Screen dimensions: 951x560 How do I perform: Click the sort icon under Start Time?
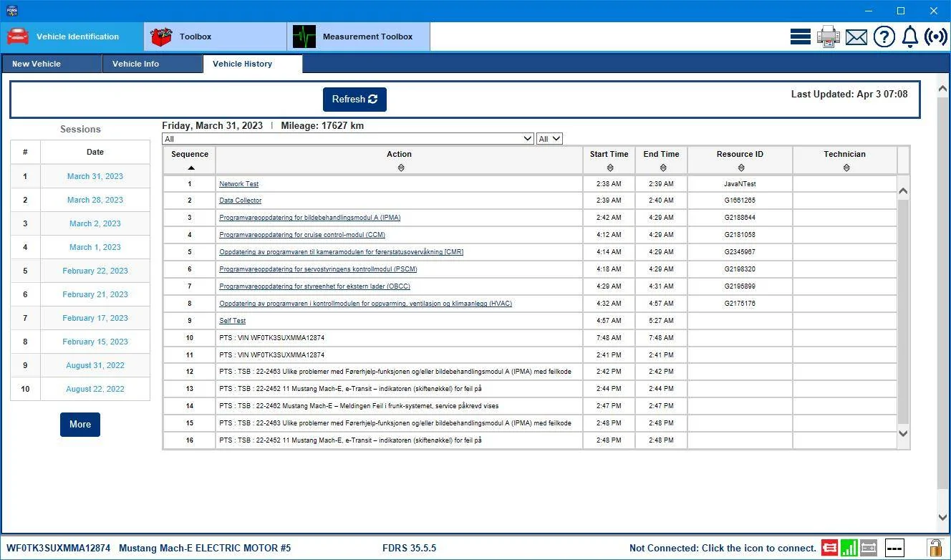(609, 168)
